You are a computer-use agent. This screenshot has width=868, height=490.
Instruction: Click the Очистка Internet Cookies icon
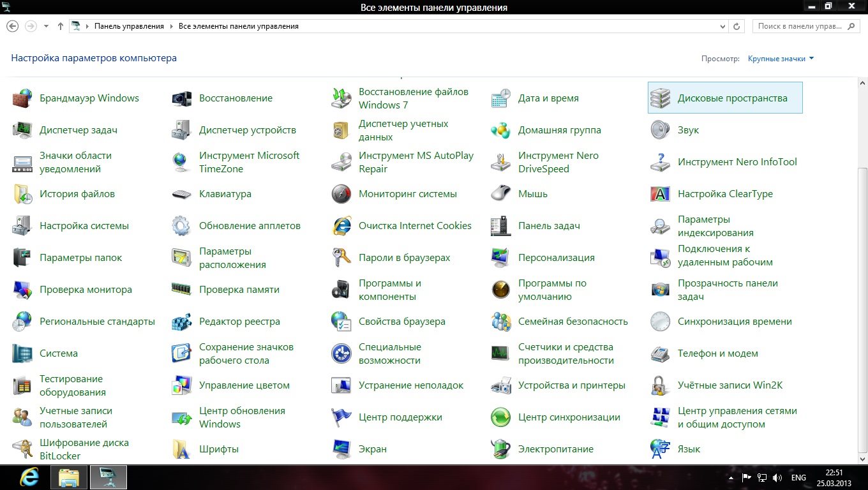[341, 226]
